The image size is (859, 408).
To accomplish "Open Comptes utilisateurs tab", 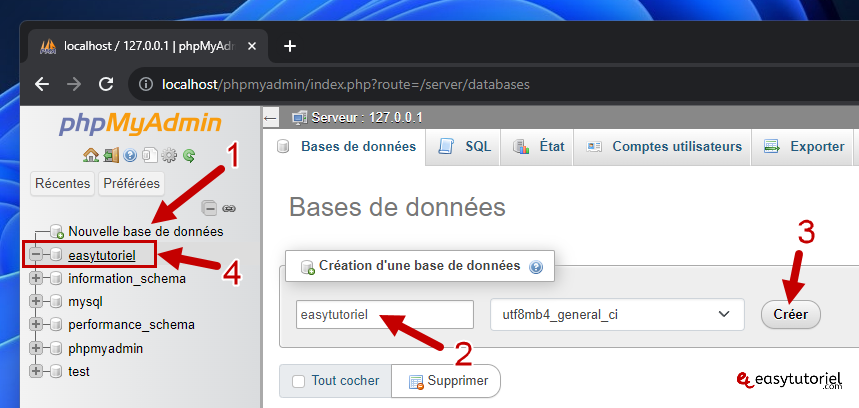I will click(663, 147).
